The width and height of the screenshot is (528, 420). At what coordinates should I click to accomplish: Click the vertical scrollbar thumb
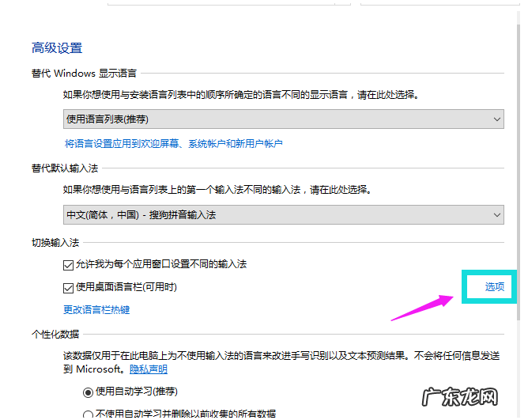pyautogui.click(x=519, y=172)
